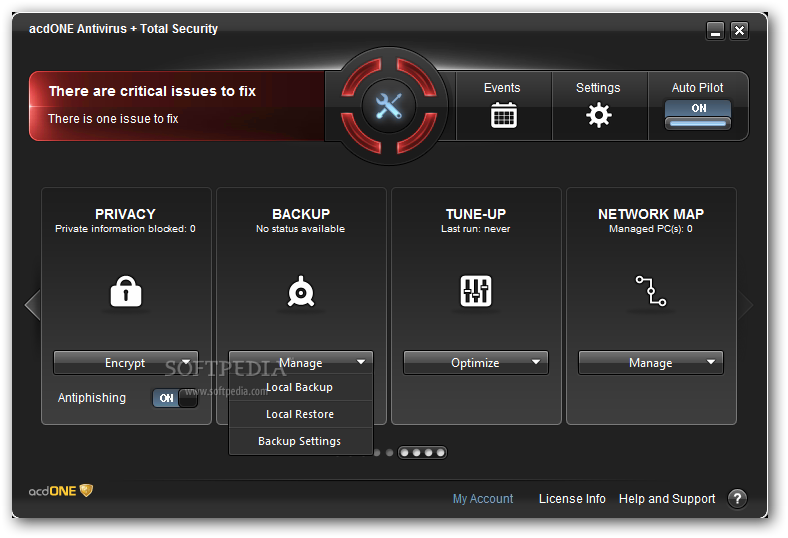The width and height of the screenshot is (788, 538).
Task: Click the Backup disc icon
Action: point(301,291)
